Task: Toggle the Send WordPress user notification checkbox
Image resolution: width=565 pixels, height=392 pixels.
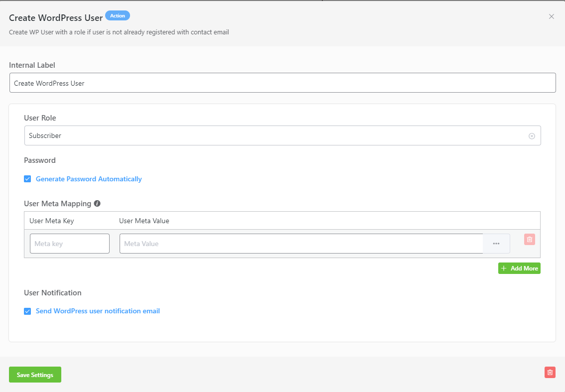Action: (x=27, y=311)
